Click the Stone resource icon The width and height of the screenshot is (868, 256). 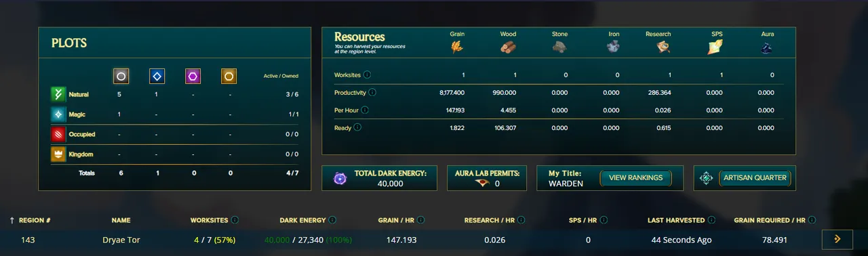pyautogui.click(x=559, y=47)
